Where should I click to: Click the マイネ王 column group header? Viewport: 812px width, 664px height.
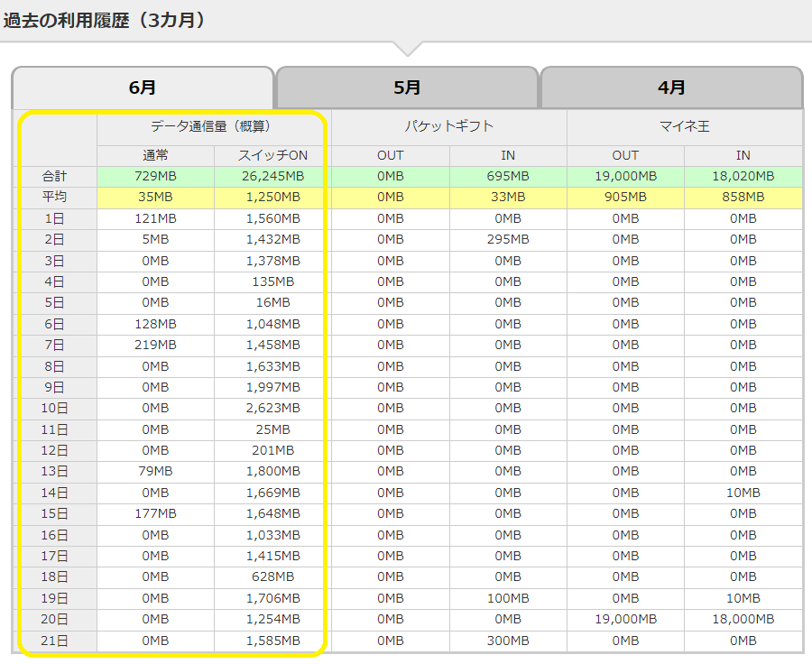685,126
